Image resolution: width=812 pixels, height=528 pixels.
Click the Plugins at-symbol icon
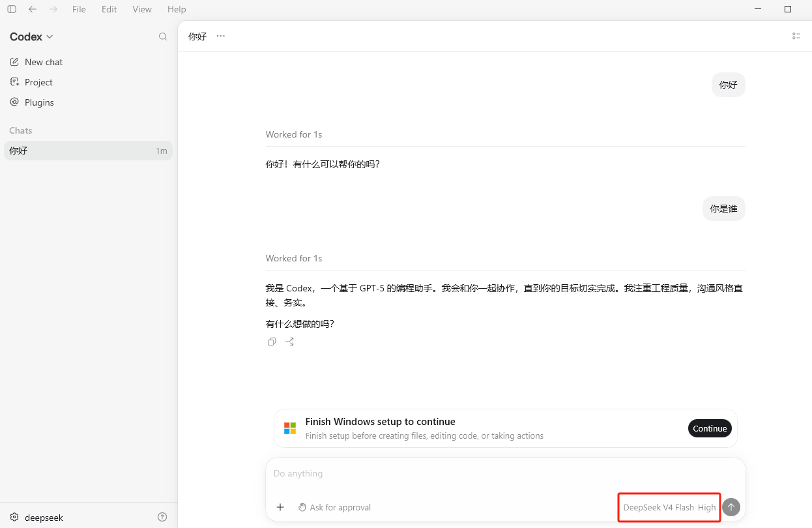coord(14,102)
